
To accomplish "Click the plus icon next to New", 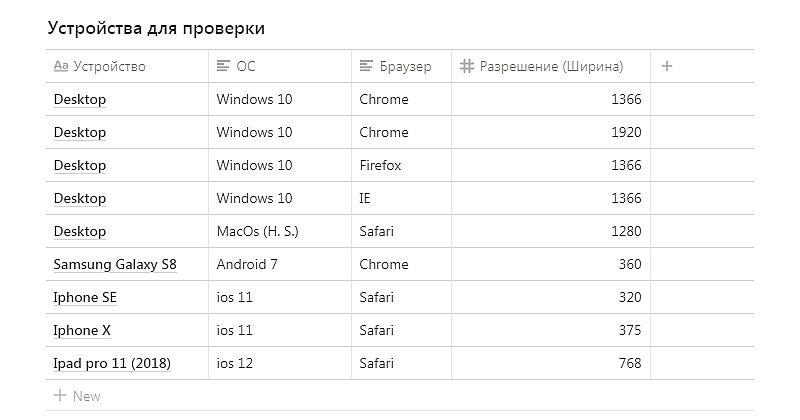I will tap(60, 396).
